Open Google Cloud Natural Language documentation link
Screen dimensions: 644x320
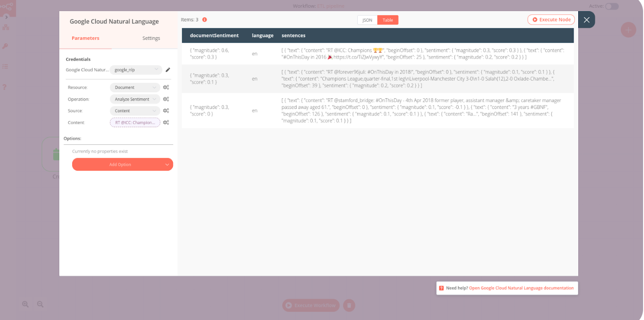click(520, 288)
